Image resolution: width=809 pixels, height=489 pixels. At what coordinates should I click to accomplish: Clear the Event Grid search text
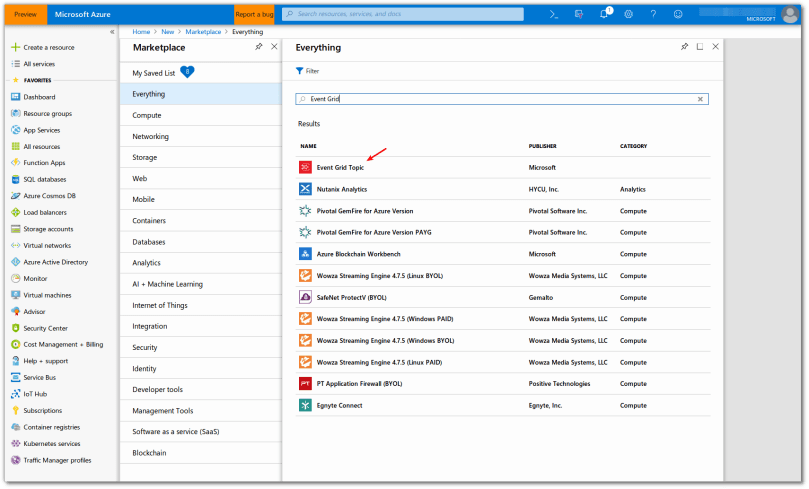[x=700, y=99]
